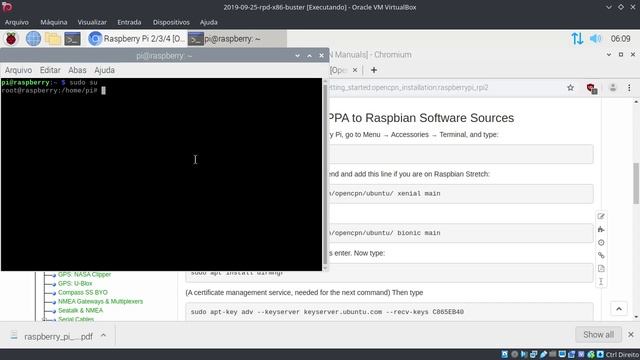Open terminal window title dropdown chevron
The width and height of the screenshot is (640, 360).
(x=298, y=56)
